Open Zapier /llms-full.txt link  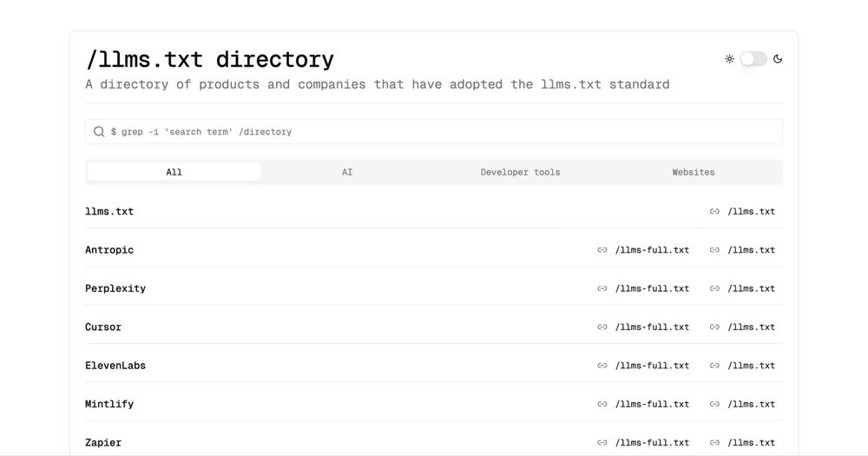[652, 442]
